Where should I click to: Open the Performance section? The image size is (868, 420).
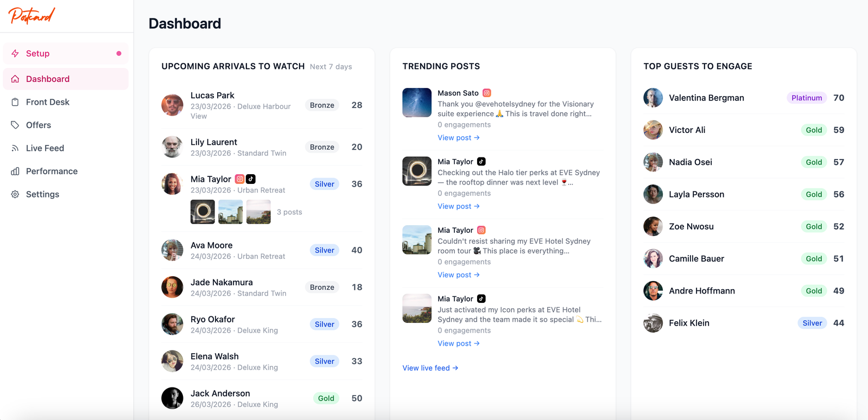66,171
